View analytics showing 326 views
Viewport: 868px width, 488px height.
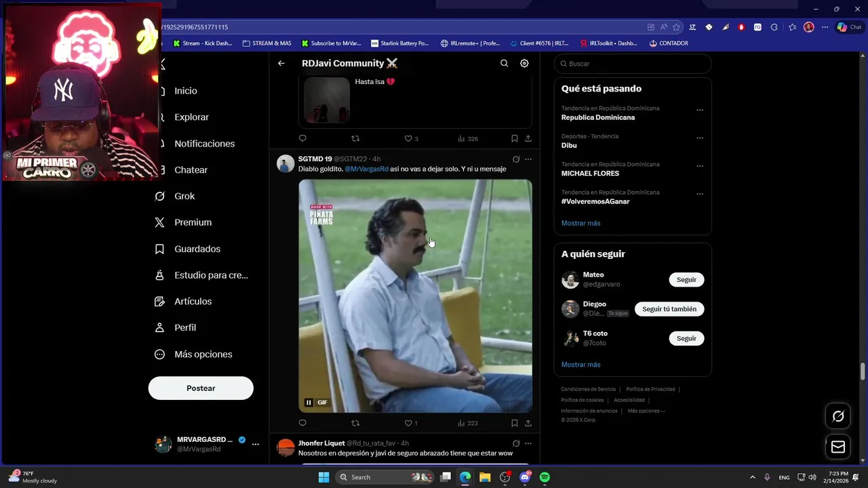(467, 138)
